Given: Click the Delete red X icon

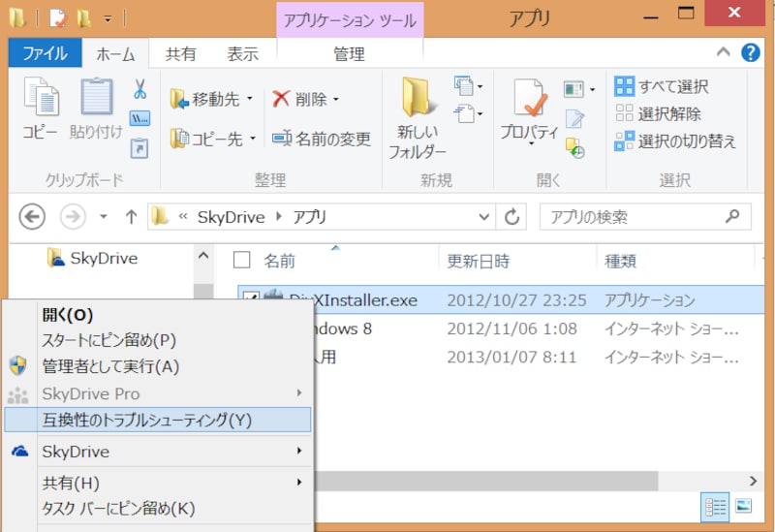Looking at the screenshot, I should 281,99.
